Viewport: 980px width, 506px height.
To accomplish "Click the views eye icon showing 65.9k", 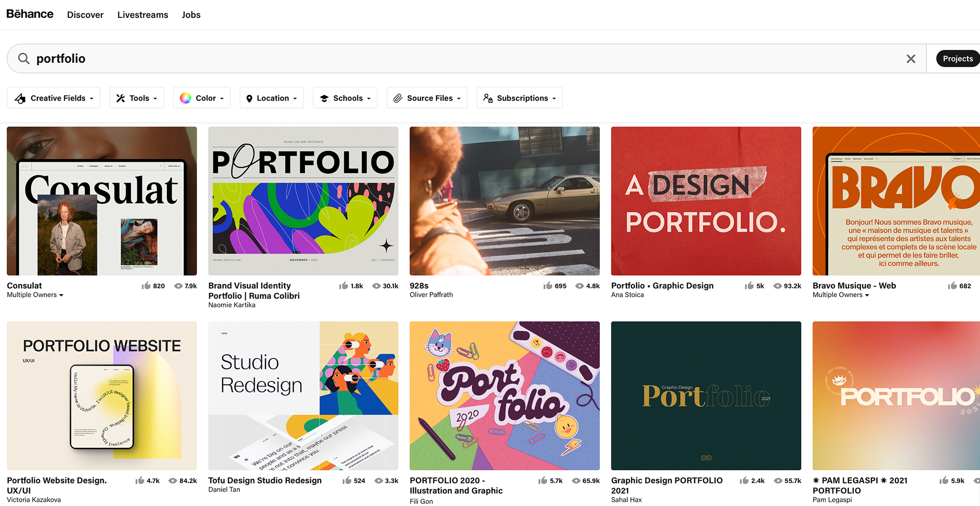I will (x=576, y=481).
